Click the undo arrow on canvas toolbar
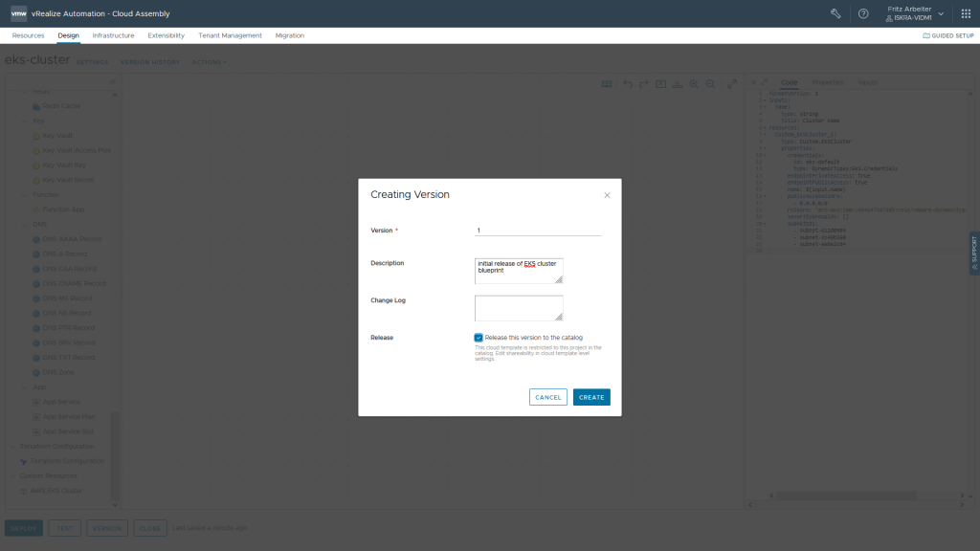The width and height of the screenshot is (980, 551). point(628,84)
